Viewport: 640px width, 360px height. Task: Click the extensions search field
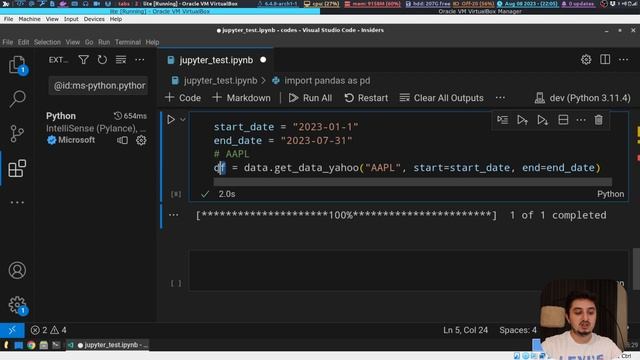coord(98,86)
